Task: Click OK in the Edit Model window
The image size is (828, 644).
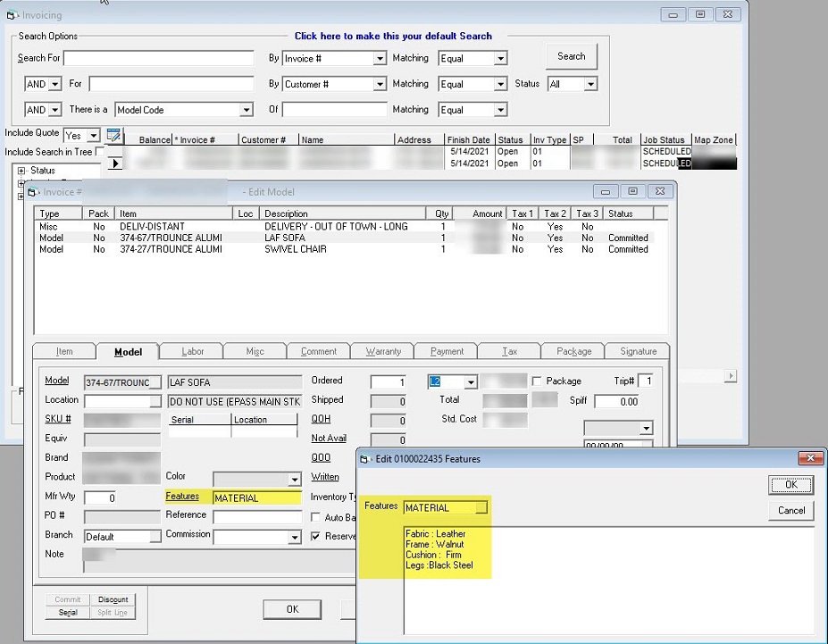Action: click(293, 610)
